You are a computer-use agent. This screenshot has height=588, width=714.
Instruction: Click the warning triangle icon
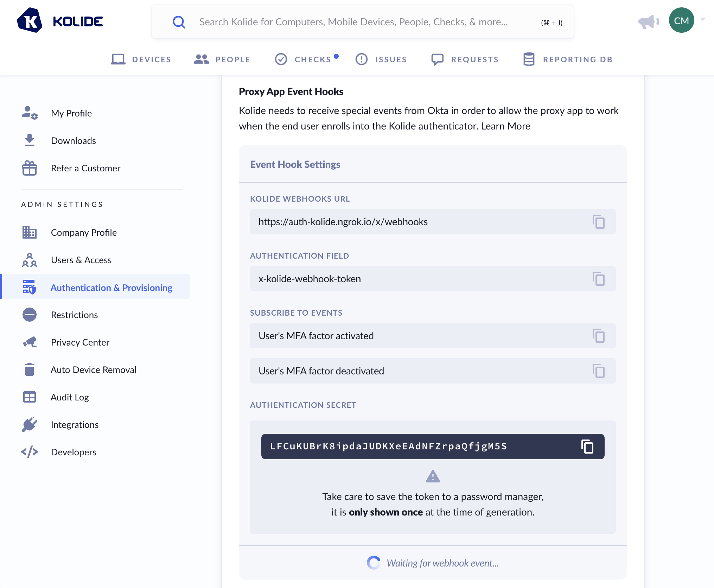point(433,476)
